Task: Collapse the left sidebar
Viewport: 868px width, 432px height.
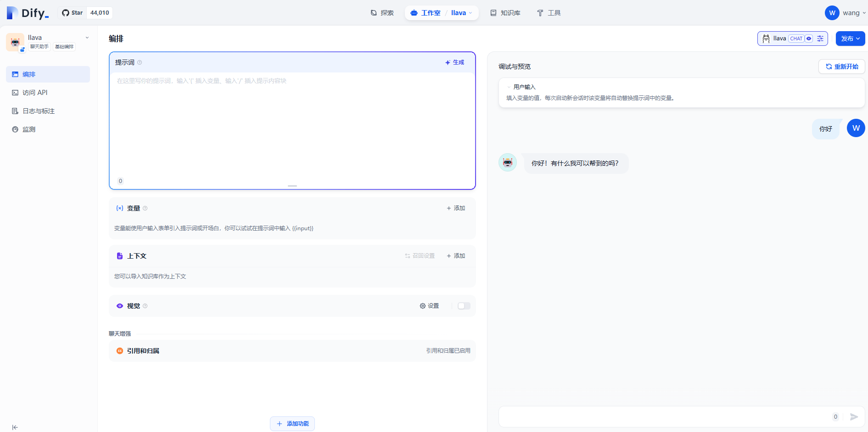Action: click(15, 427)
